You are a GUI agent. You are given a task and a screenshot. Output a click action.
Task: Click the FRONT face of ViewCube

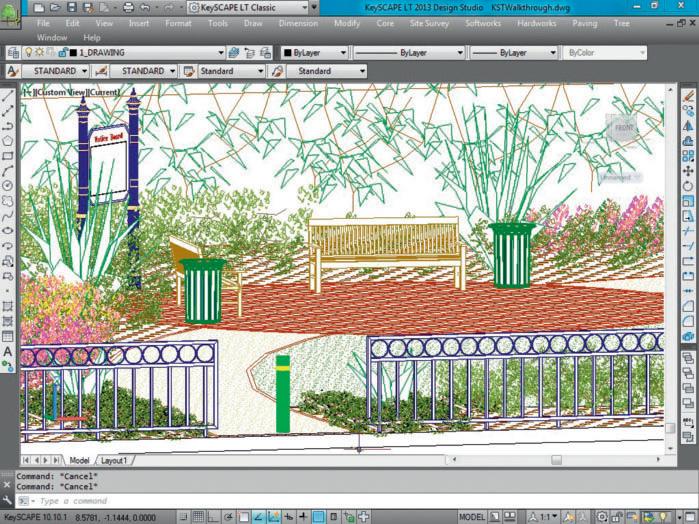pyautogui.click(x=623, y=128)
